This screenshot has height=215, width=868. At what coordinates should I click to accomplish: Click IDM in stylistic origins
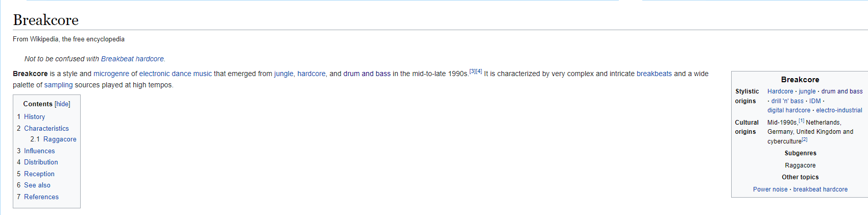[815, 101]
